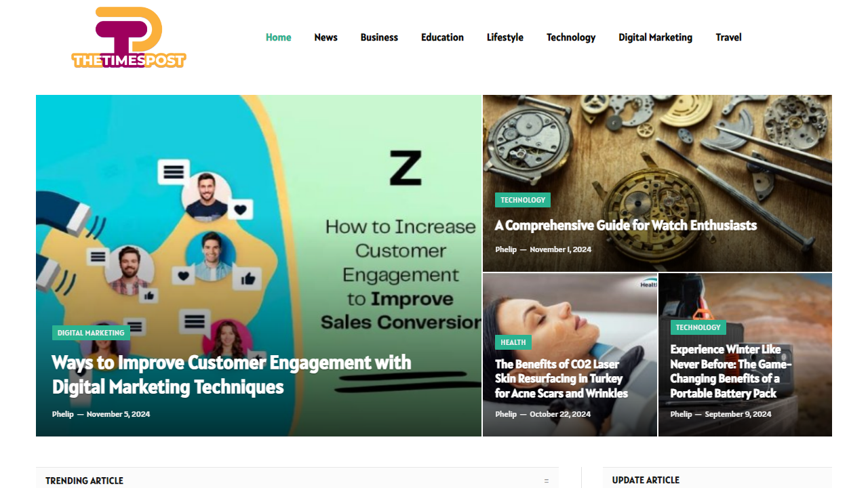Viewport: 868px width, 488px height.
Task: Go to the News section
Action: (325, 37)
